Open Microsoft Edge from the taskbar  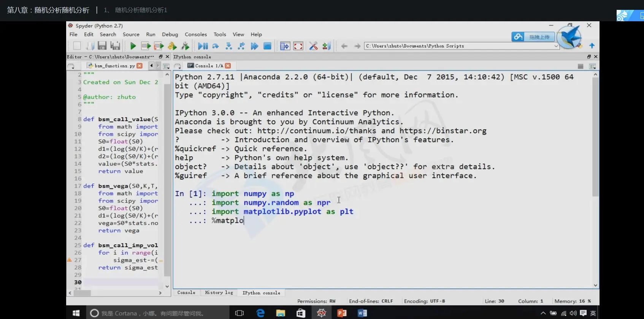pyautogui.click(x=260, y=313)
